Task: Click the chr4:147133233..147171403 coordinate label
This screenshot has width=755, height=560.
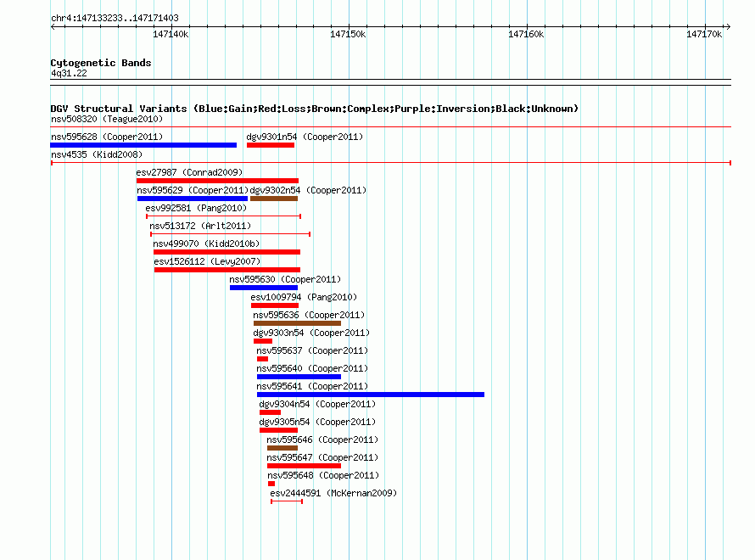Action: pos(115,18)
